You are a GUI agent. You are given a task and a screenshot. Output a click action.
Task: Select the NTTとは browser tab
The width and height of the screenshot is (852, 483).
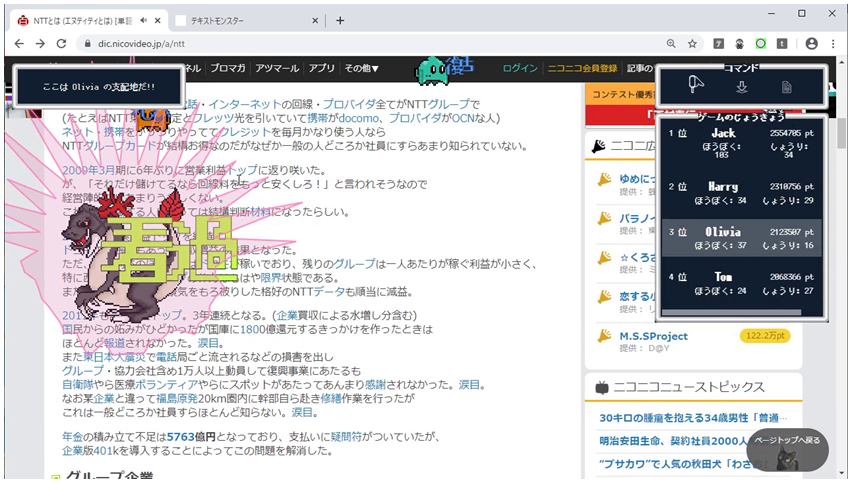pos(87,21)
